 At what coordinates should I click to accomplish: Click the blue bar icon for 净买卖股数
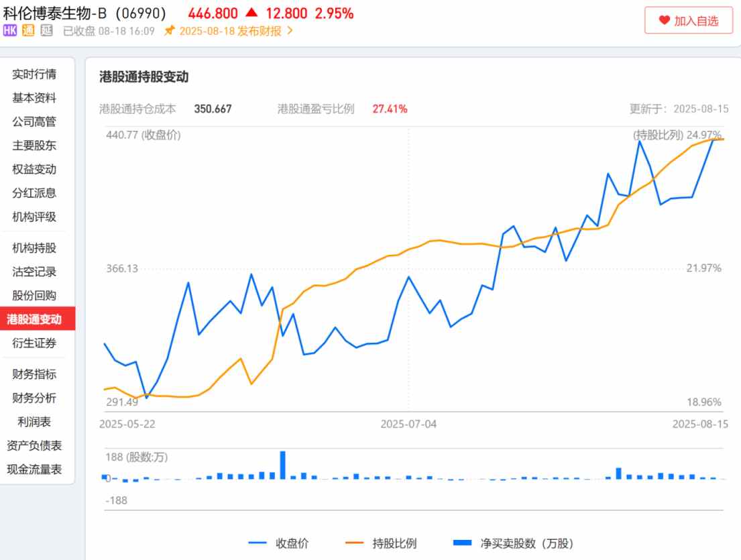[x=463, y=543]
